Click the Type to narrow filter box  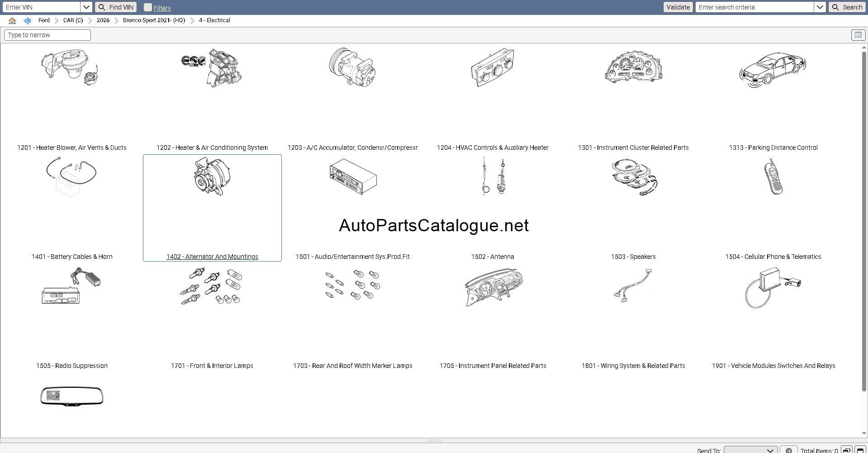(47, 35)
